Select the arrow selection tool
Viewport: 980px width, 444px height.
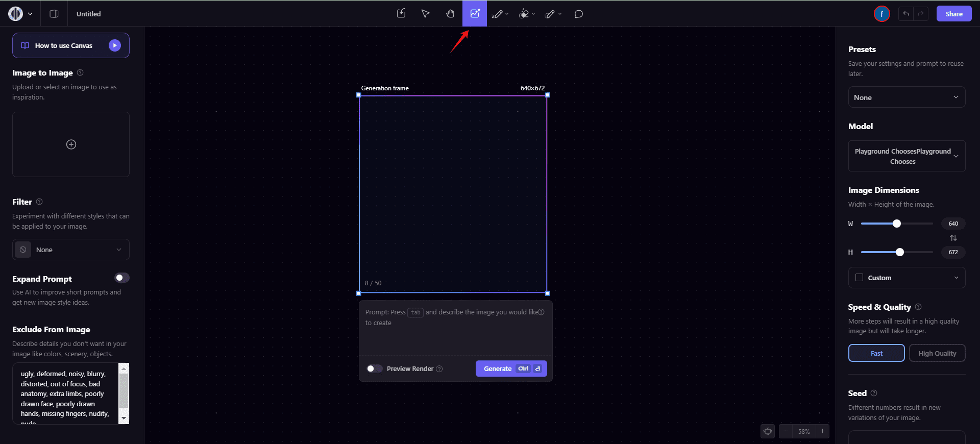[425, 14]
